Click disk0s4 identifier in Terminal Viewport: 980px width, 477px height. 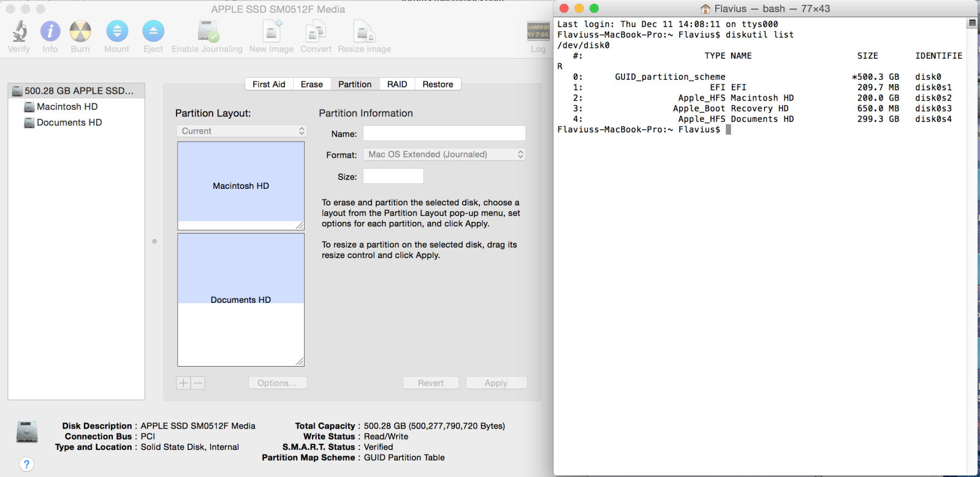[x=933, y=119]
